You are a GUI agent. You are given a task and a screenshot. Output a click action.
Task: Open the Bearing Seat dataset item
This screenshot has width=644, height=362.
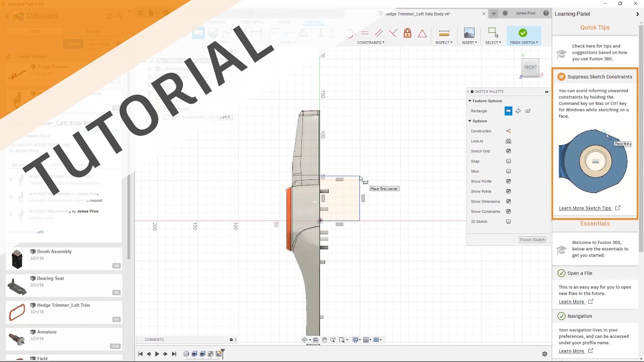(x=64, y=286)
